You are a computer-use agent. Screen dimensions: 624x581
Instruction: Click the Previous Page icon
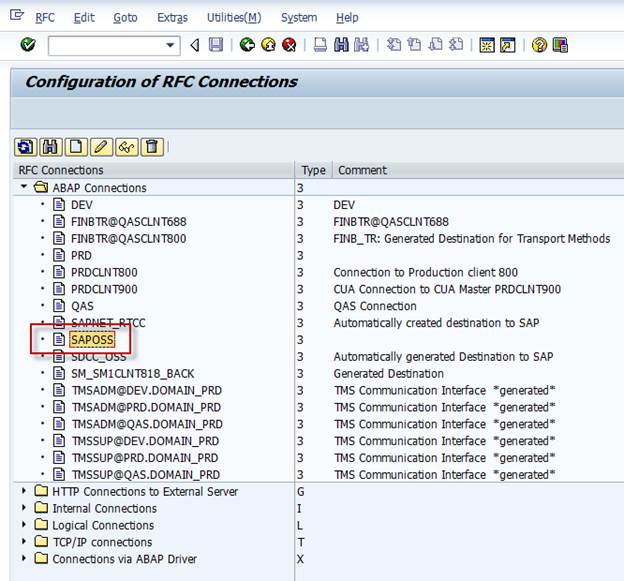415,45
